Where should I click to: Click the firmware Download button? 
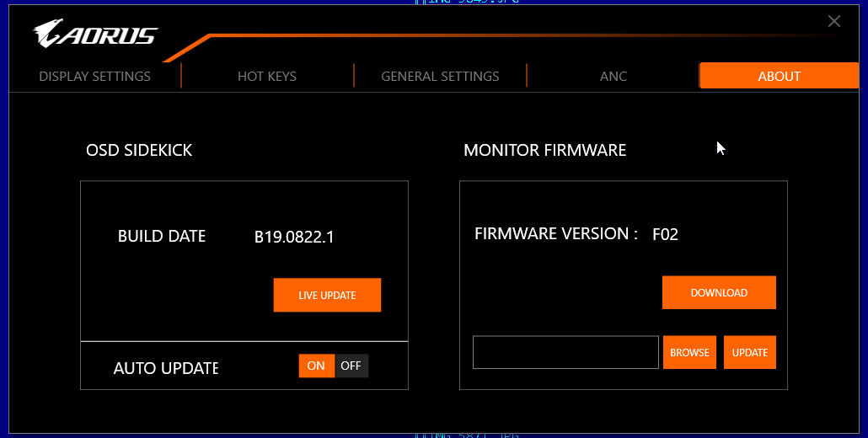719,292
